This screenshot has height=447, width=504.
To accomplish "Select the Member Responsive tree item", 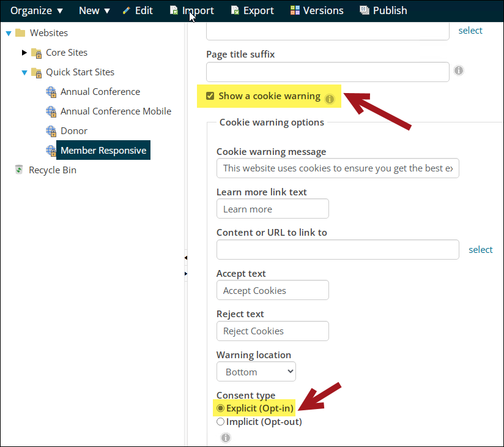I will point(103,150).
